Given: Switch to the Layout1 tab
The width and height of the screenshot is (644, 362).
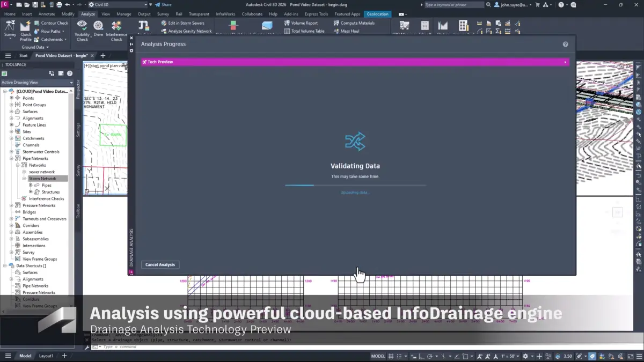Looking at the screenshot, I should [46, 356].
